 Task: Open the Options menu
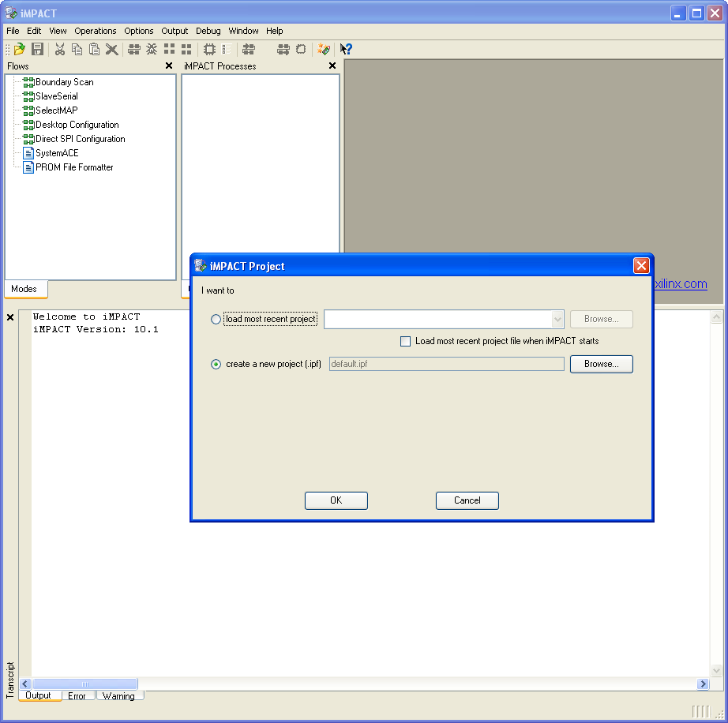click(138, 31)
